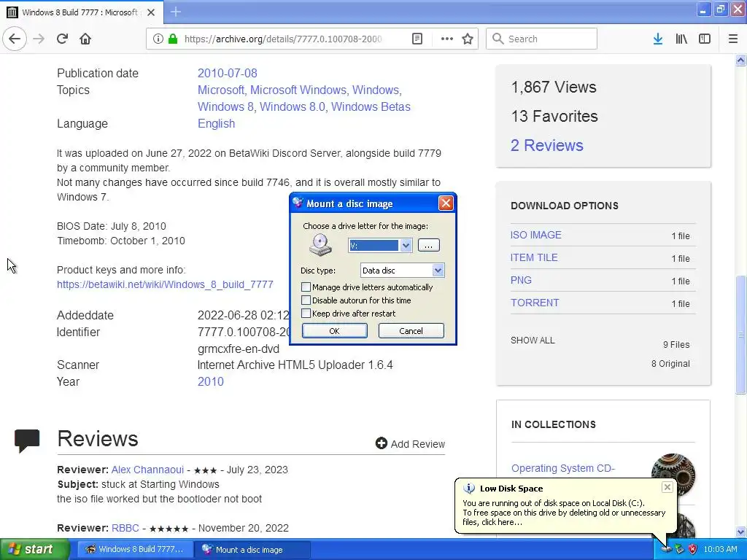Open the Firefox home page
The image size is (747, 560).
pos(85,39)
